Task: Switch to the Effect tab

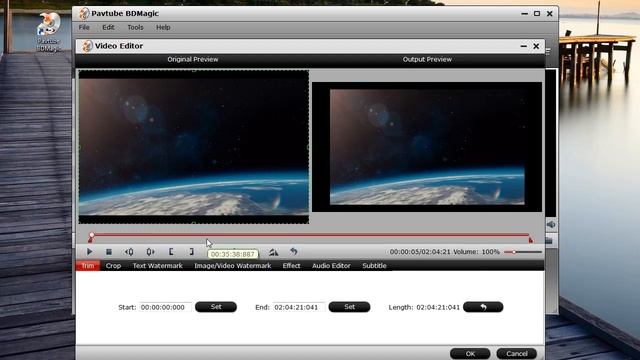Action: pyautogui.click(x=291, y=266)
